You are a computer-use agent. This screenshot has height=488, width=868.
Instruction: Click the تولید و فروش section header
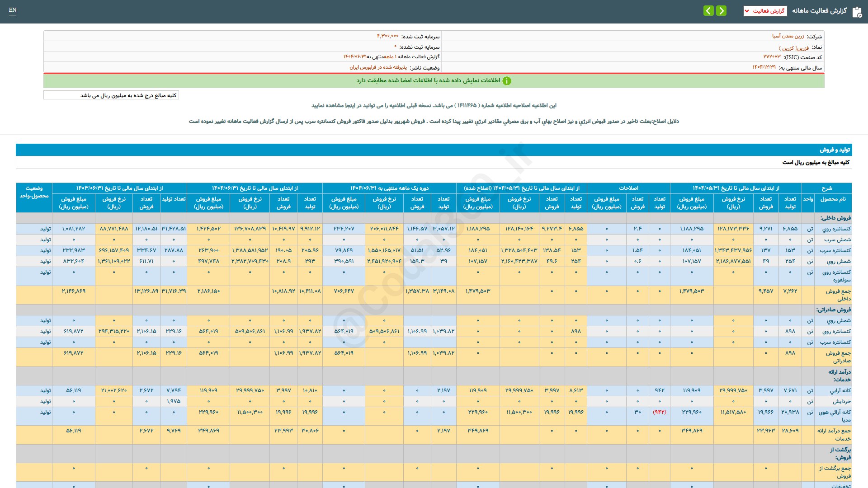835,150
